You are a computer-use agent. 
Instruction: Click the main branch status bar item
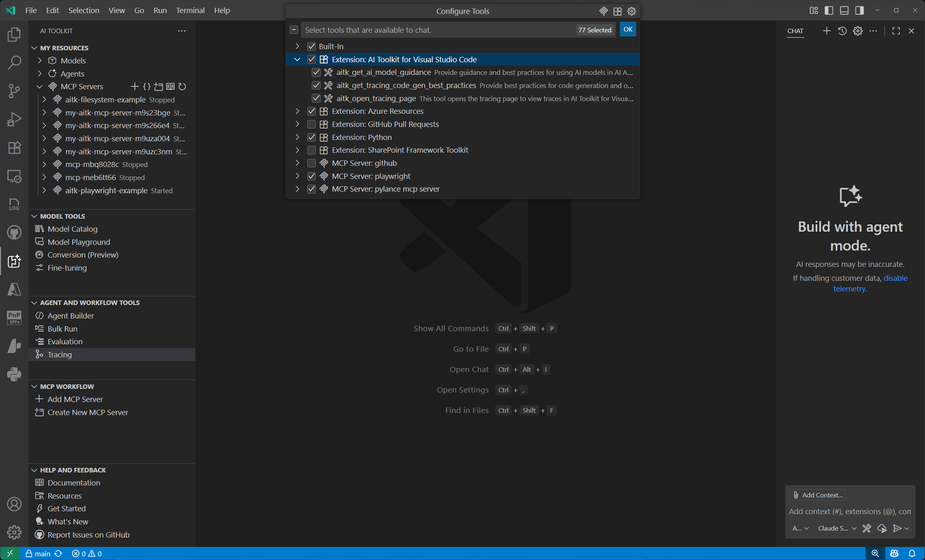click(x=39, y=553)
